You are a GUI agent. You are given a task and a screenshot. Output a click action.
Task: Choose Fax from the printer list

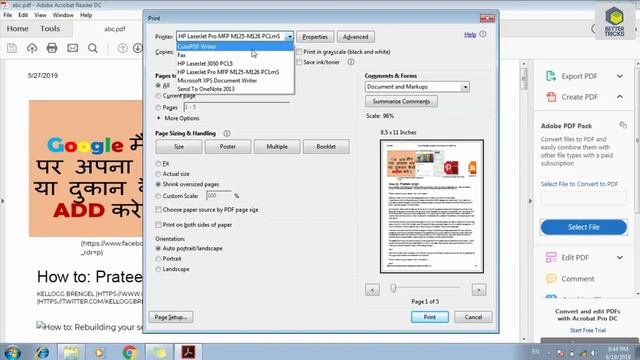tap(235, 55)
